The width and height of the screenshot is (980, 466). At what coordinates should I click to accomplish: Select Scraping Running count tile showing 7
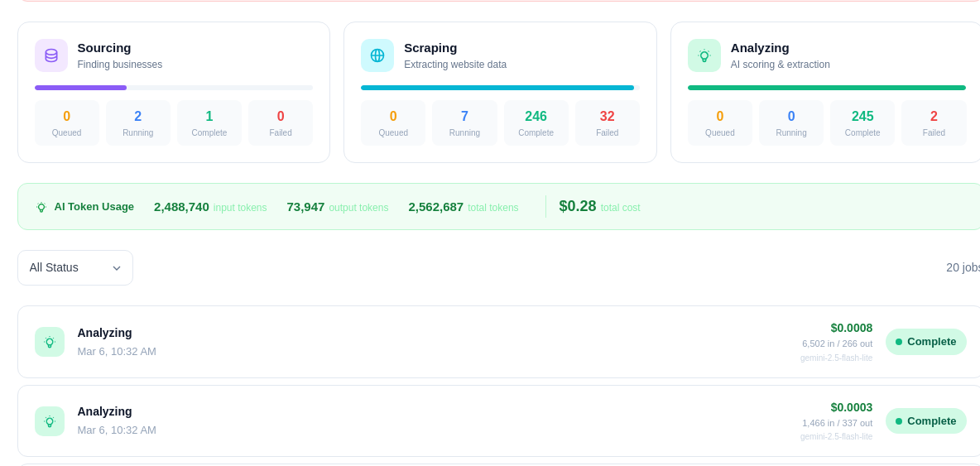[x=464, y=123]
